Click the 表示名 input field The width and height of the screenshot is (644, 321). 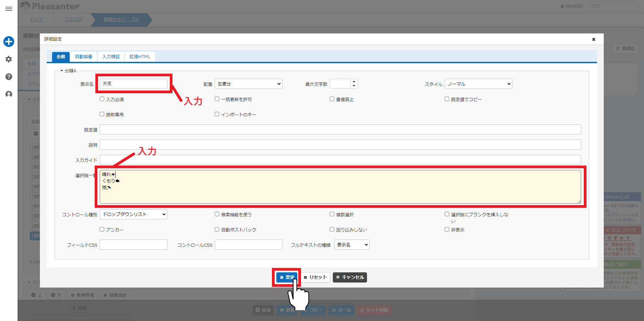(x=134, y=84)
